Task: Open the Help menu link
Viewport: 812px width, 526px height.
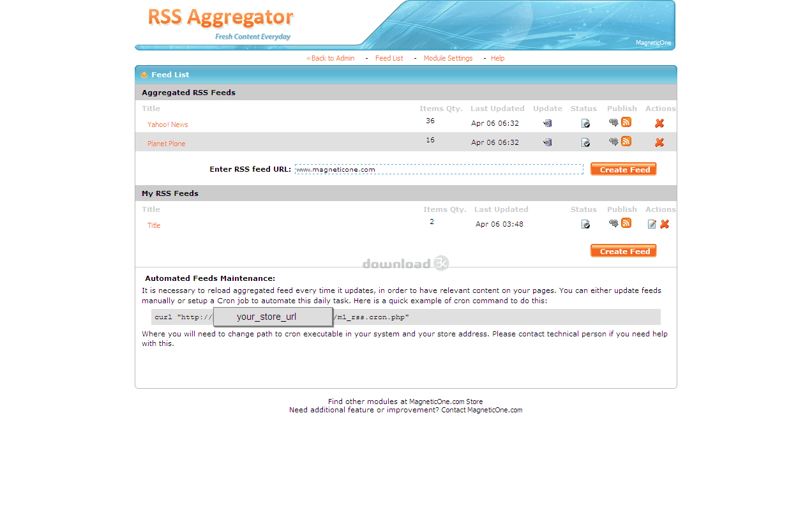Action: pos(497,58)
